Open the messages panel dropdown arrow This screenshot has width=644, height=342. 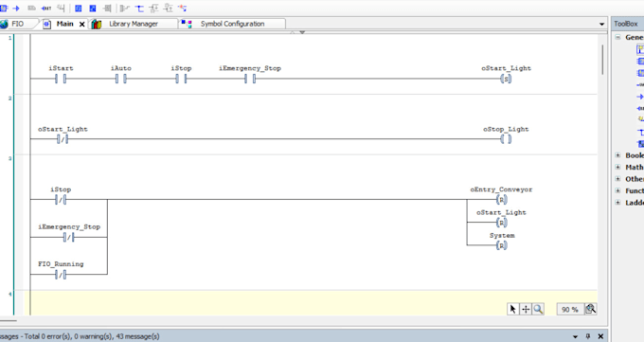click(575, 336)
